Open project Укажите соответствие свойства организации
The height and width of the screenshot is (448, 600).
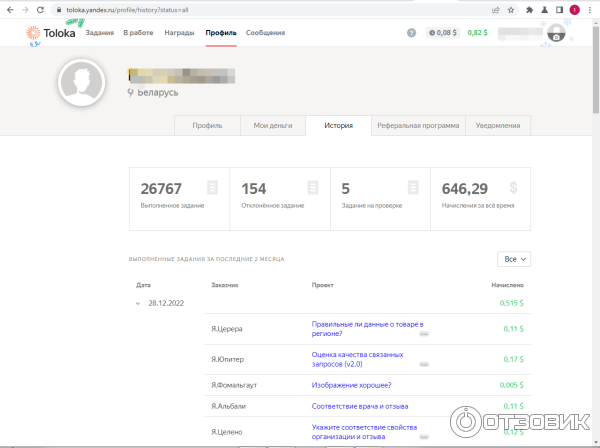click(x=364, y=432)
